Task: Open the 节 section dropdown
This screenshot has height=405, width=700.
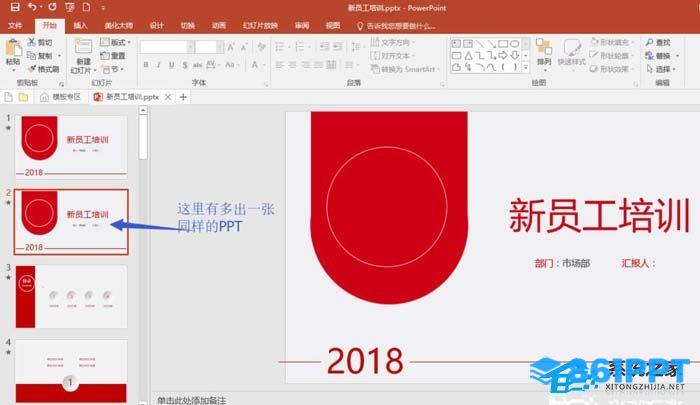Action: [x=112, y=69]
